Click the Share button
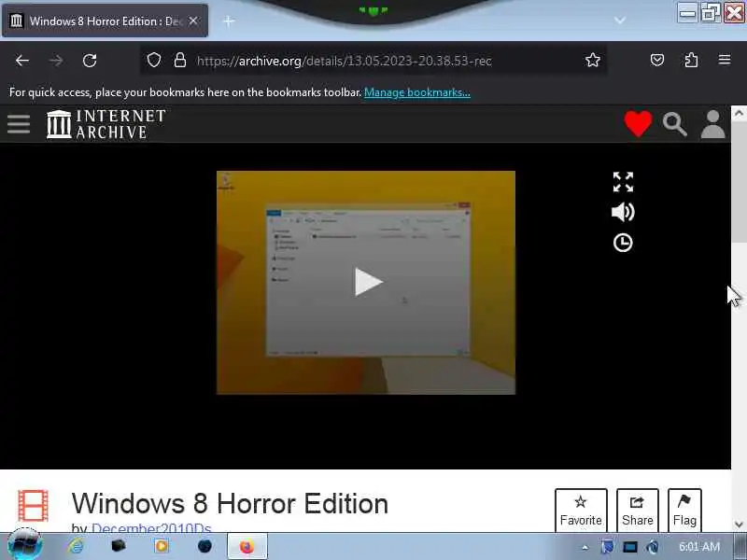The height and width of the screenshot is (560, 747). click(638, 510)
